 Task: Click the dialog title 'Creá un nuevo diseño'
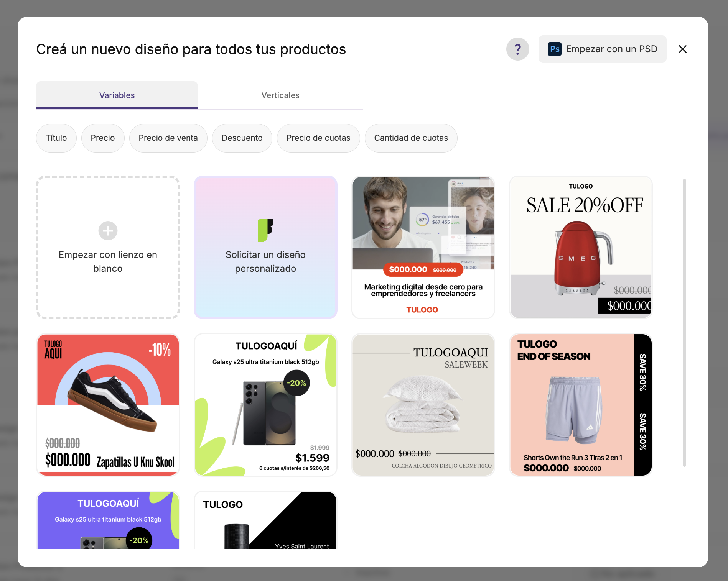191,49
